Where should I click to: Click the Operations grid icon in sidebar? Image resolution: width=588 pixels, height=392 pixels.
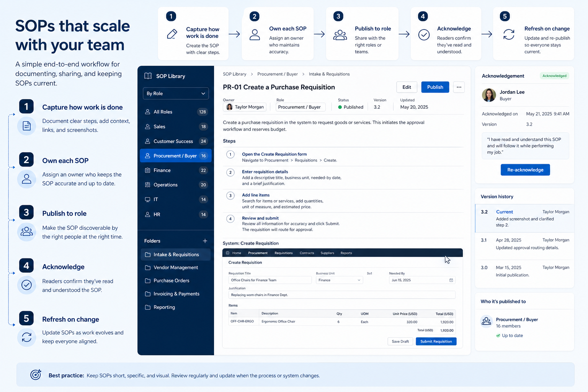(x=147, y=185)
